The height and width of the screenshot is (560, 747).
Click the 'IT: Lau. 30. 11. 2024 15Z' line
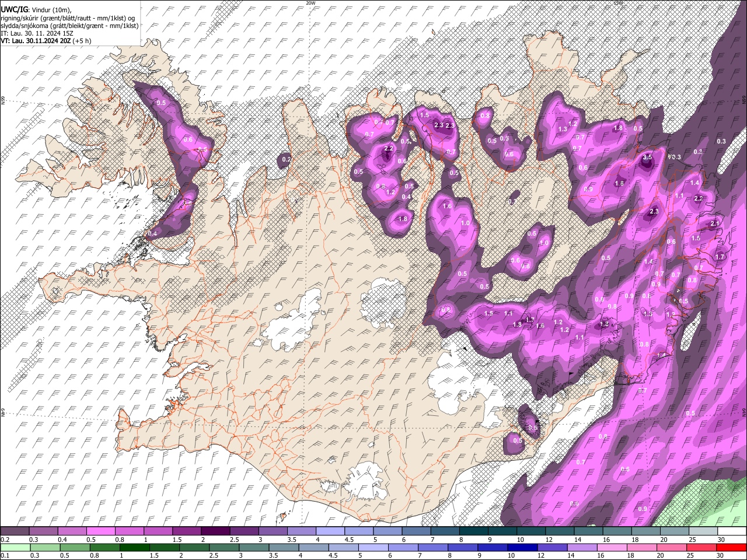37,33
